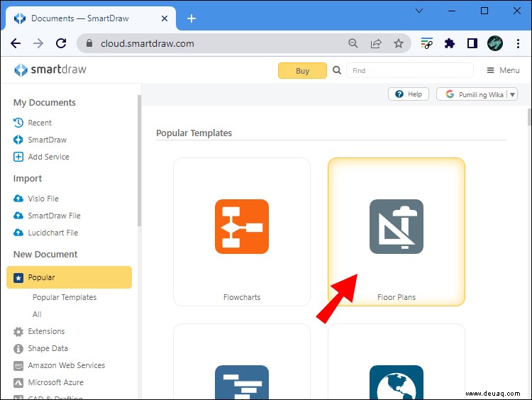The width and height of the screenshot is (532, 400).
Task: Bookmark this page with the star icon
Action: click(x=399, y=43)
